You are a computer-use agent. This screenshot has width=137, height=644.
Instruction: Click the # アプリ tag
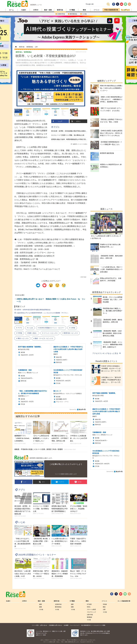tap(19, 328)
